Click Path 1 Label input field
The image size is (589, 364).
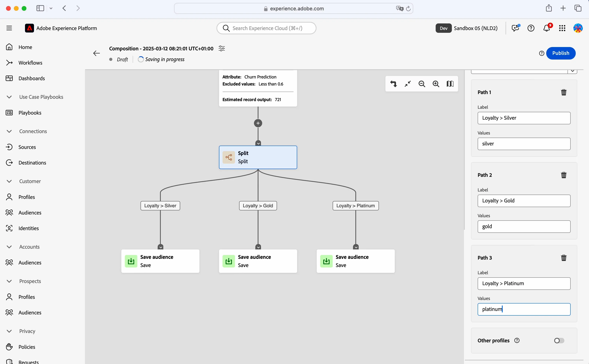tap(524, 118)
